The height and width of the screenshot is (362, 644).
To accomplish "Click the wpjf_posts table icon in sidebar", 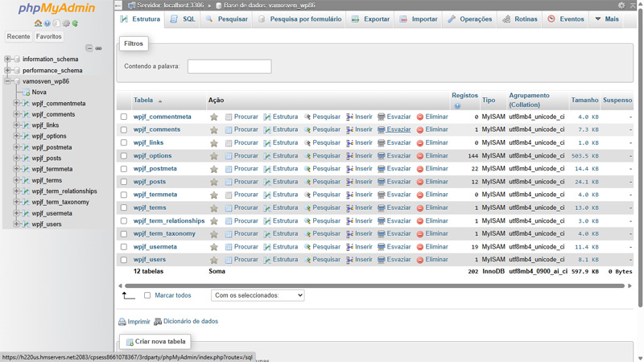I will coord(26,158).
